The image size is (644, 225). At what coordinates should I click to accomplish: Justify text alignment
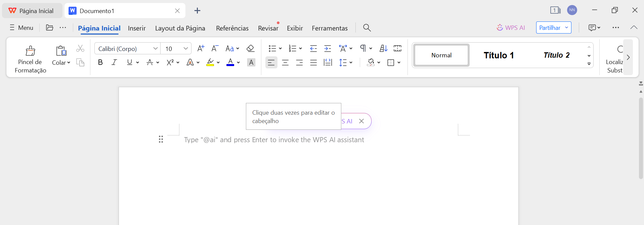coord(313,62)
